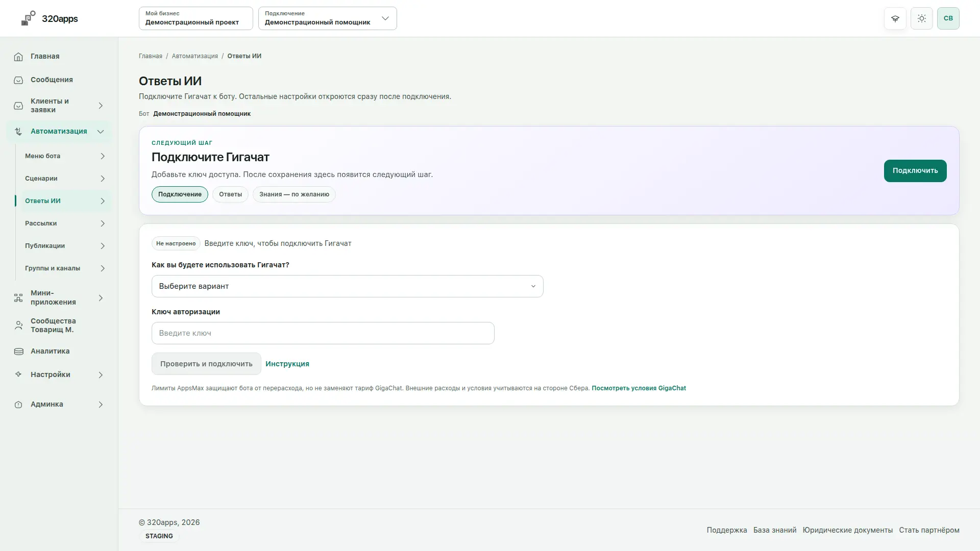Collapse the Автоматизация section chevron
This screenshot has width=980, height=551.
point(101,132)
